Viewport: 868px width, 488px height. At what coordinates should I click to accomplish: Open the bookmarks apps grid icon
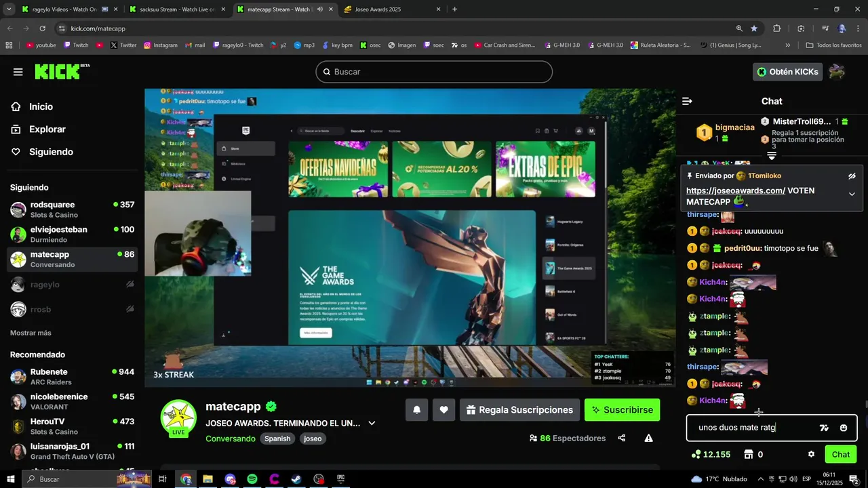click(9, 45)
